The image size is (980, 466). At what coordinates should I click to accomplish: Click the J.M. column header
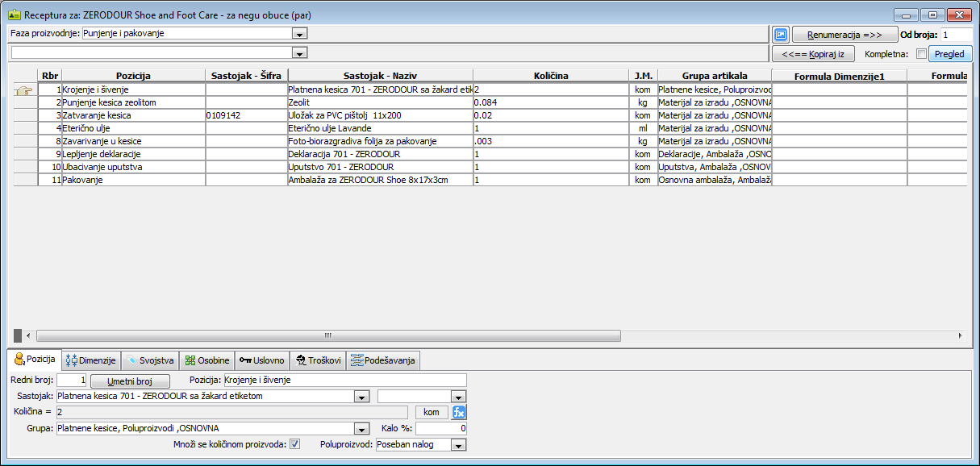643,76
